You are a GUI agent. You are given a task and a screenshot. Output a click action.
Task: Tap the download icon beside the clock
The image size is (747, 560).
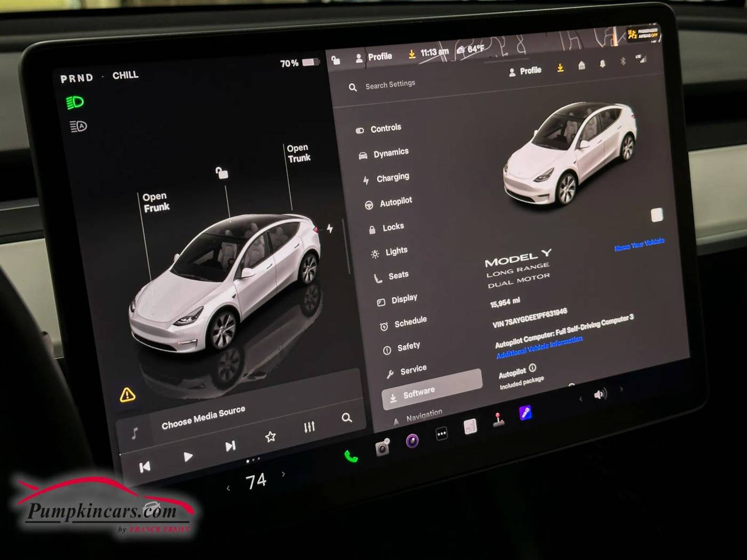pos(412,54)
